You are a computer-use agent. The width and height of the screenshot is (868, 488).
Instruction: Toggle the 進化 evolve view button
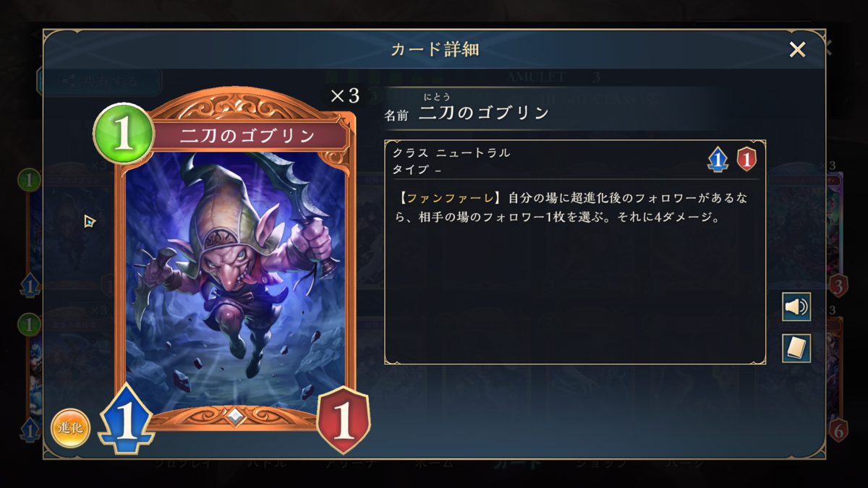(70, 429)
